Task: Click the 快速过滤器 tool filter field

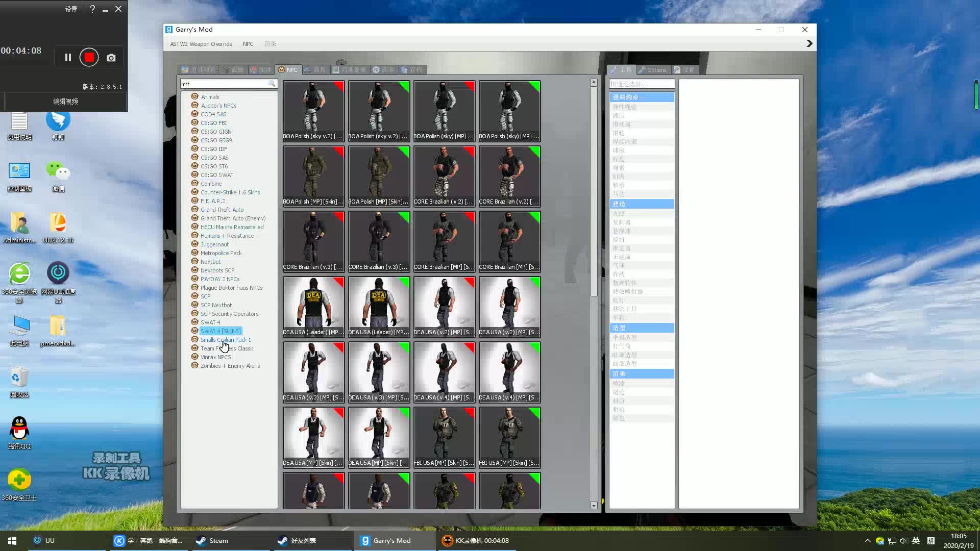Action: point(642,84)
